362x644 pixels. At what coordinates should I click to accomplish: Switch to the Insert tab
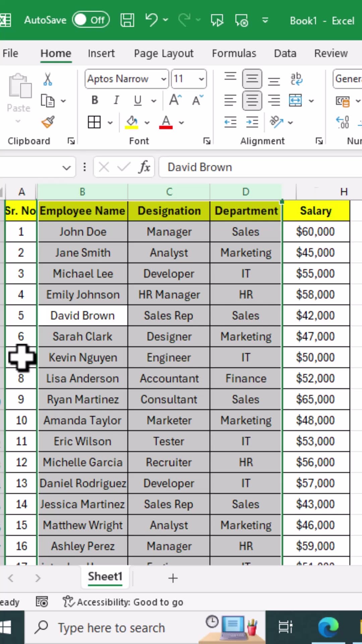pos(101,53)
